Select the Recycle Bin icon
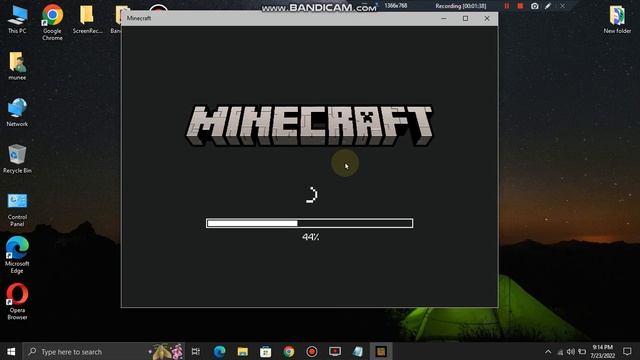The image size is (640, 360). tap(17, 159)
